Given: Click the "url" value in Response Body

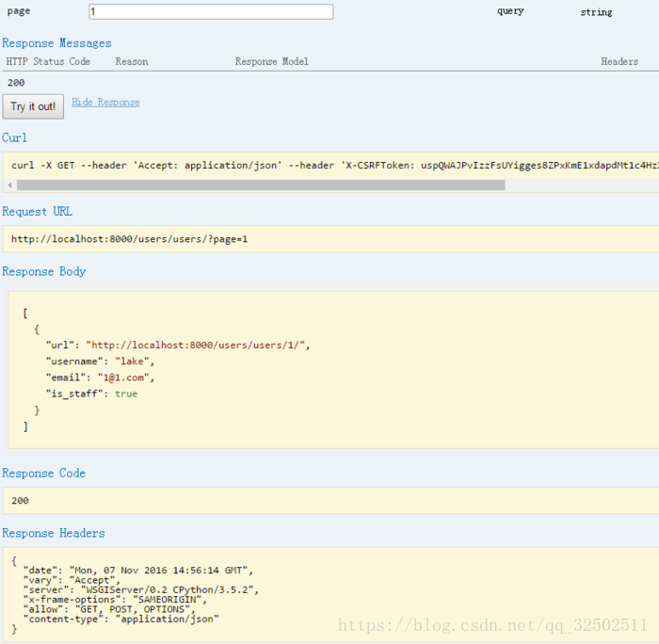Looking at the screenshot, I should 197,345.
